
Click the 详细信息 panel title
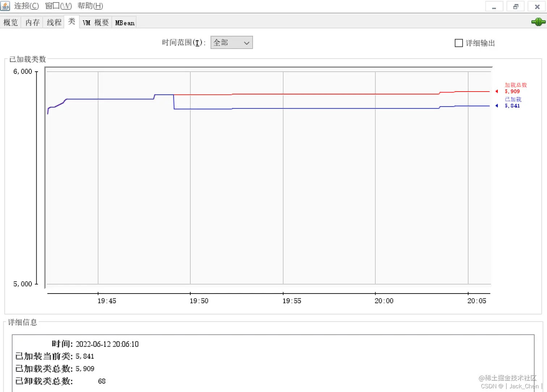coord(22,322)
